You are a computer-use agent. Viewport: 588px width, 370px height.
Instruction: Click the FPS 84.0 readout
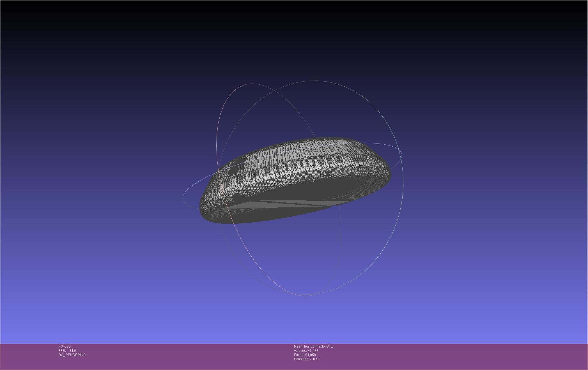(67, 351)
